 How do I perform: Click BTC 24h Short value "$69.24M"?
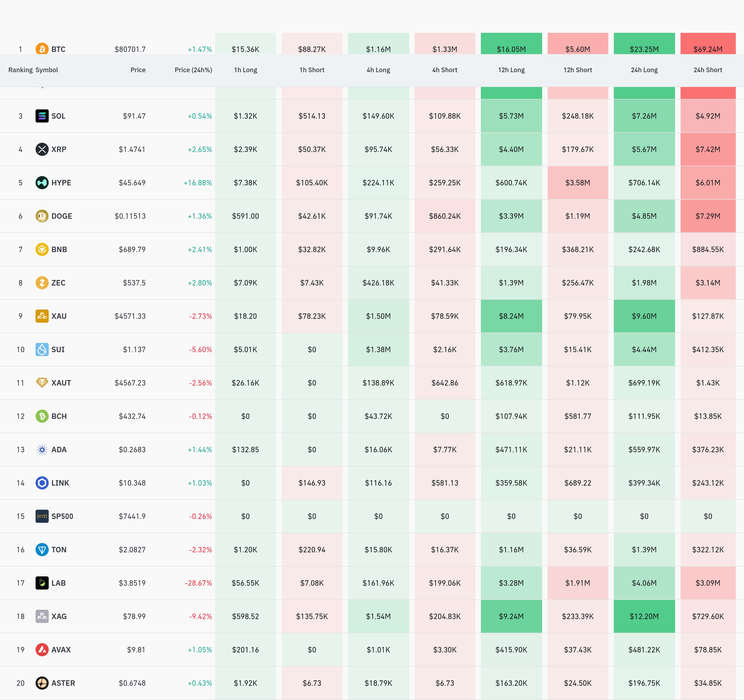pyautogui.click(x=708, y=49)
